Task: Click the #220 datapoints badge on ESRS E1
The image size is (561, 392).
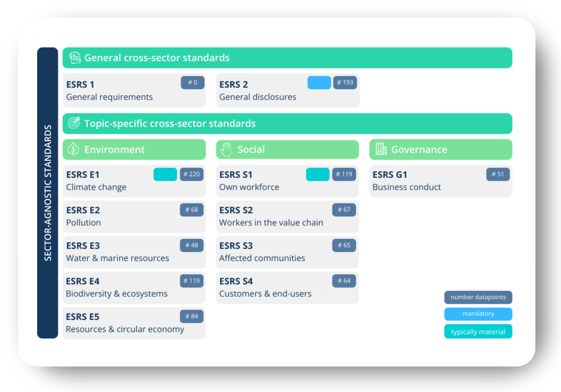Action: [x=192, y=174]
